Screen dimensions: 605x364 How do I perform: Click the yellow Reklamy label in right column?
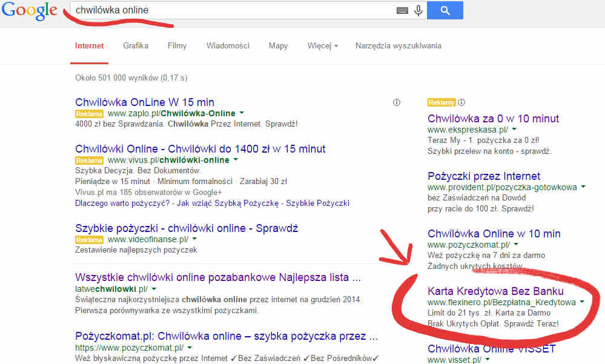[441, 103]
